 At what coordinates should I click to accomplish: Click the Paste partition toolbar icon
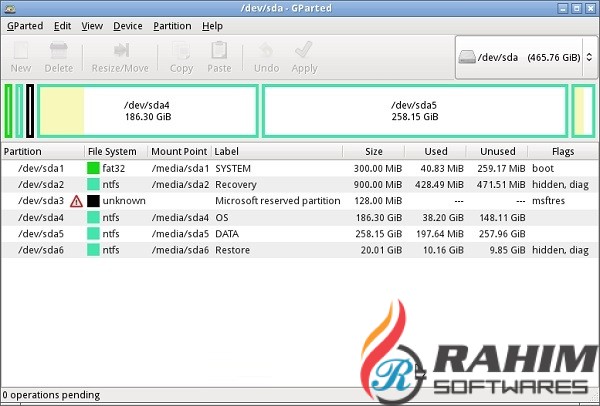[219, 50]
